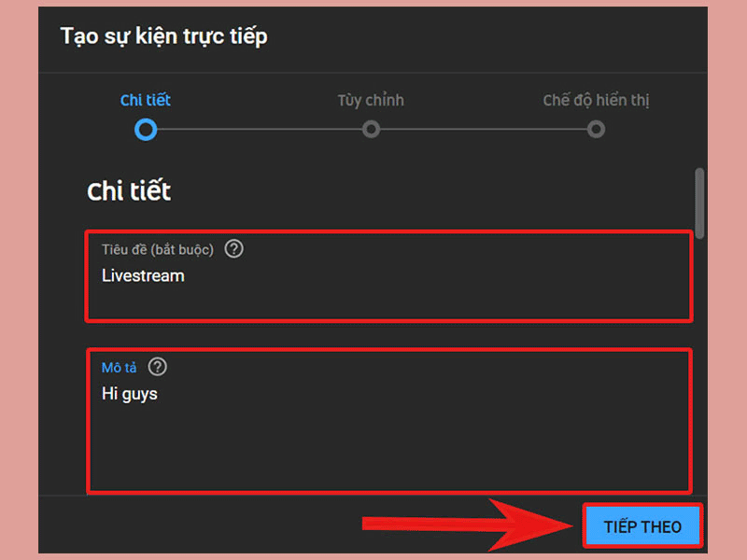Image resolution: width=747 pixels, height=560 pixels.
Task: Click the active blue step marker
Action: (x=146, y=130)
